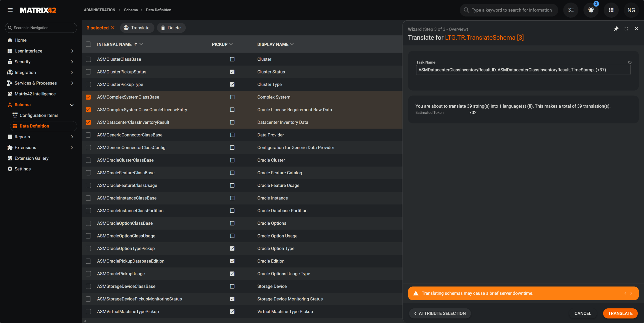644x323 pixels.
Task: Click the globe icon on Translate
Action: [126, 28]
